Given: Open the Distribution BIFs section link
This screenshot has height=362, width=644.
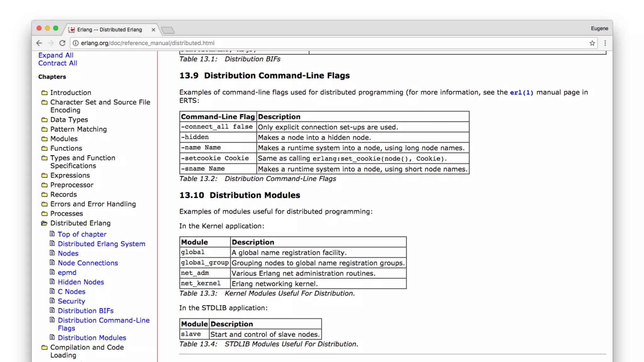Looking at the screenshot, I should 86,311.
